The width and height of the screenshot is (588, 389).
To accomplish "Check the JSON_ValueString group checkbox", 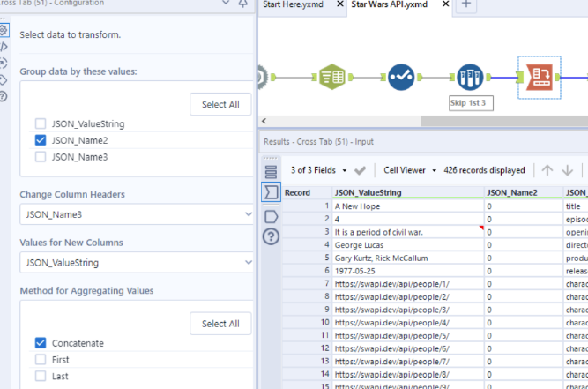I will coord(41,123).
